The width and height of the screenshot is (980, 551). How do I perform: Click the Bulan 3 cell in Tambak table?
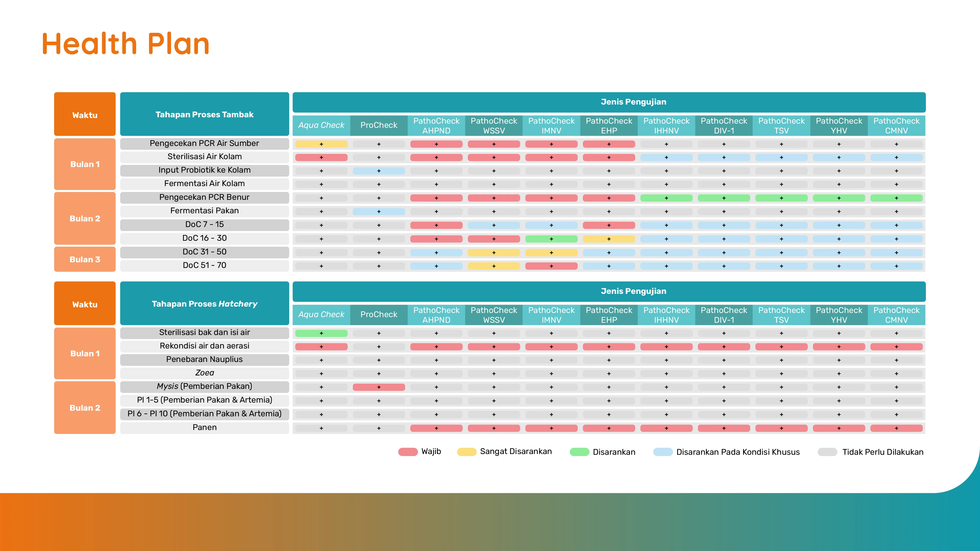(85, 259)
